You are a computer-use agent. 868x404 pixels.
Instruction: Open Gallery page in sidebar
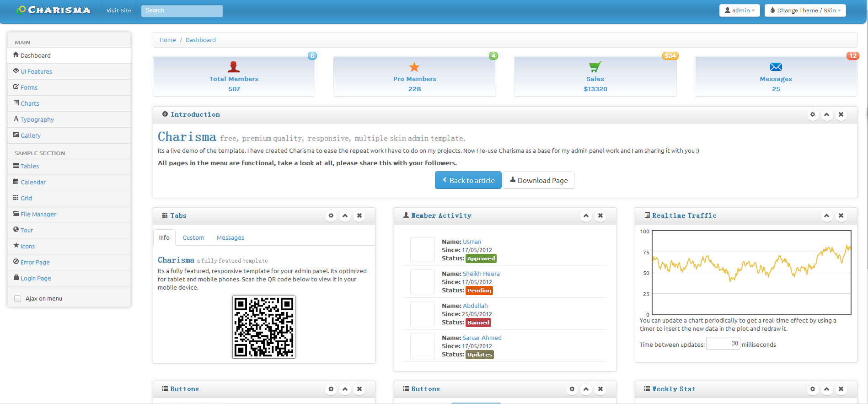click(69, 135)
